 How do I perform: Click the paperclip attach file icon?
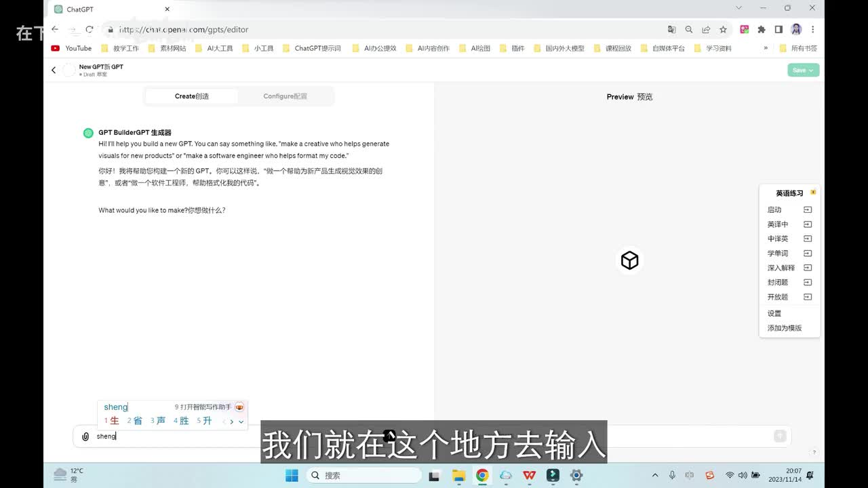pos(85,436)
